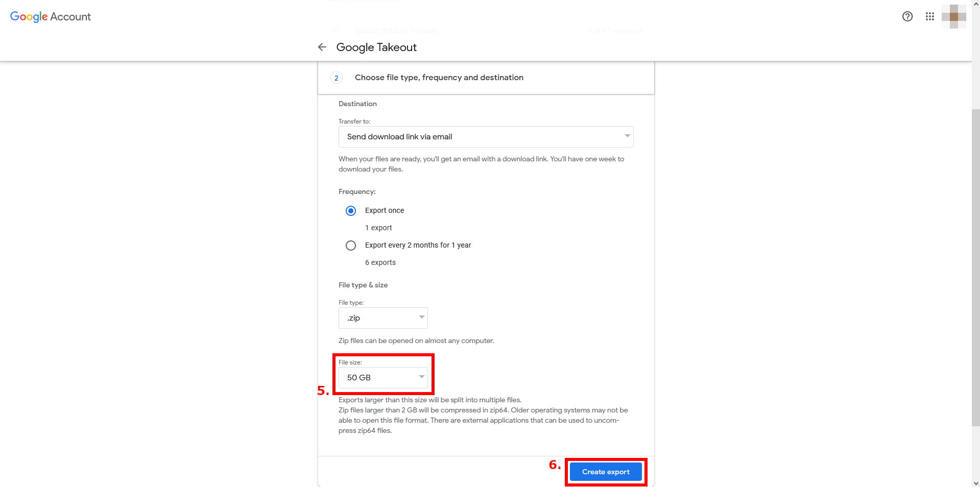Click the step number 2 circle
Screen dimensions: 980x487
(x=336, y=78)
